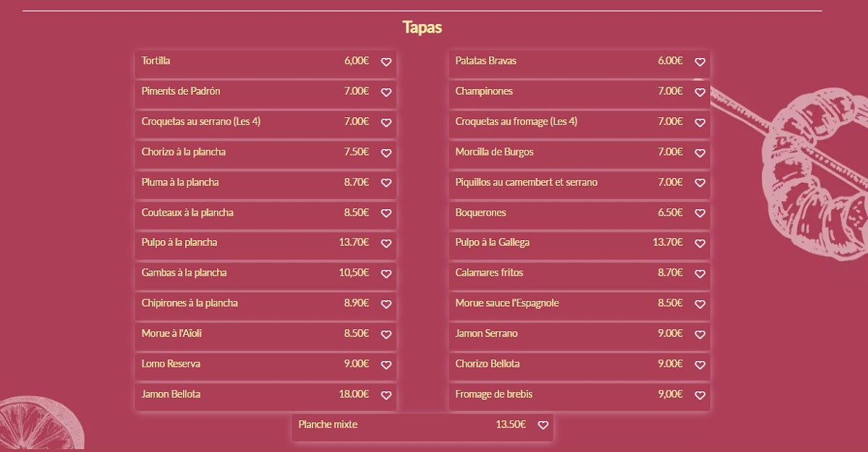Click the Tapas section heading

[x=422, y=27]
